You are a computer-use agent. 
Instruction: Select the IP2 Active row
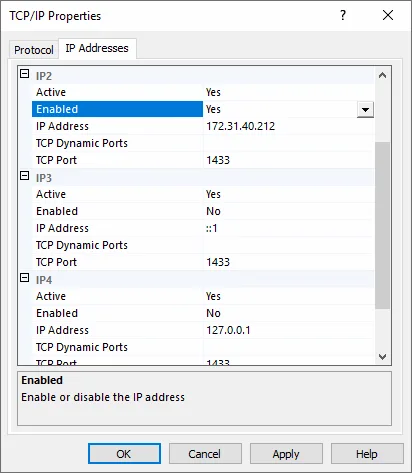(203, 92)
